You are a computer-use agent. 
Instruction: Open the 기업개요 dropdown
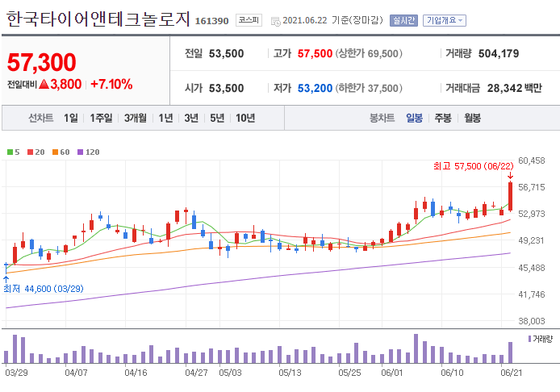click(x=445, y=20)
